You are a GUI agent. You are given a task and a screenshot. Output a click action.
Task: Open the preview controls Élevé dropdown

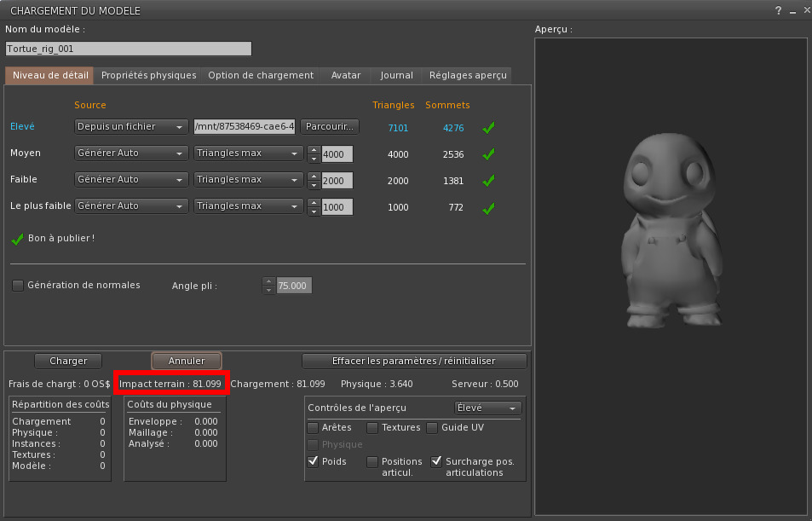[x=487, y=408]
